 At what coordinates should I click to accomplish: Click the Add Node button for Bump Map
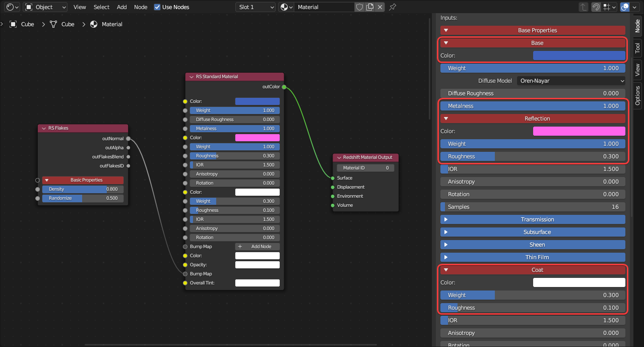click(x=257, y=247)
